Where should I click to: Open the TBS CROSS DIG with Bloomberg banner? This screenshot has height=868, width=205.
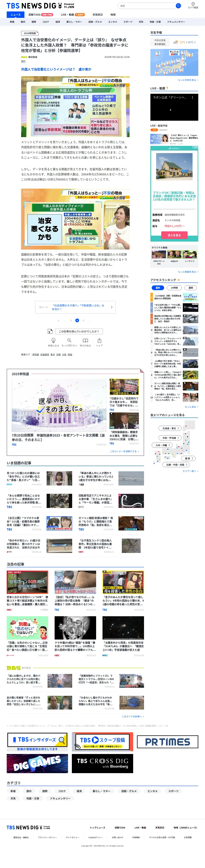click(x=102, y=764)
